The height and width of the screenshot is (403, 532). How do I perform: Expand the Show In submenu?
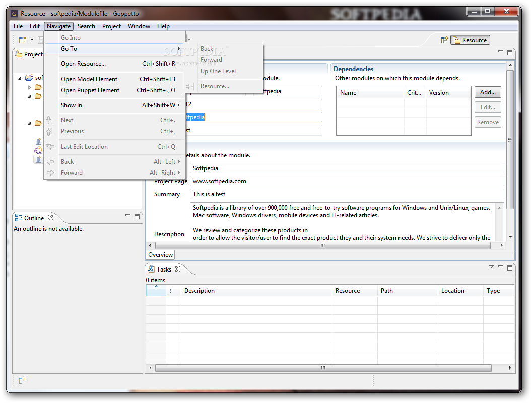pos(115,105)
